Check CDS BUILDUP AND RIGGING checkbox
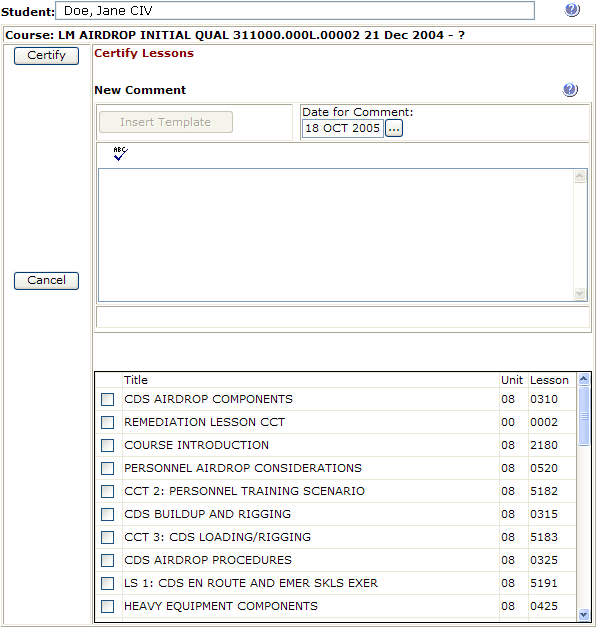The height and width of the screenshot is (628, 597). (x=107, y=514)
